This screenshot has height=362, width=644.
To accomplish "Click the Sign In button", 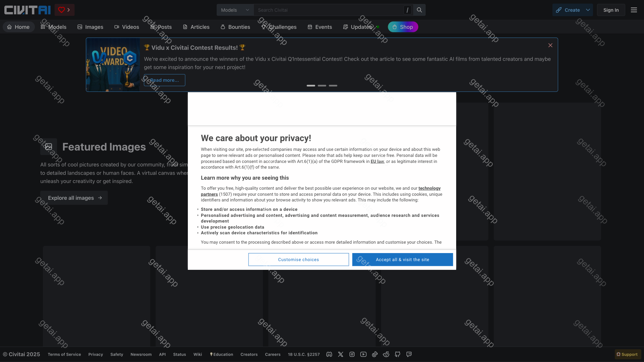I will (611, 10).
